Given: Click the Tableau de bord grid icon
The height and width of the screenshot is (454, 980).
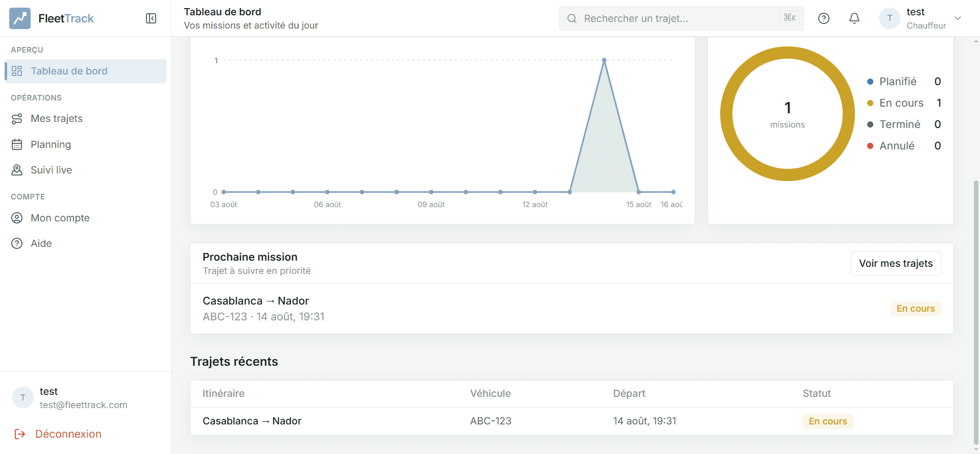Looking at the screenshot, I should 17,71.
